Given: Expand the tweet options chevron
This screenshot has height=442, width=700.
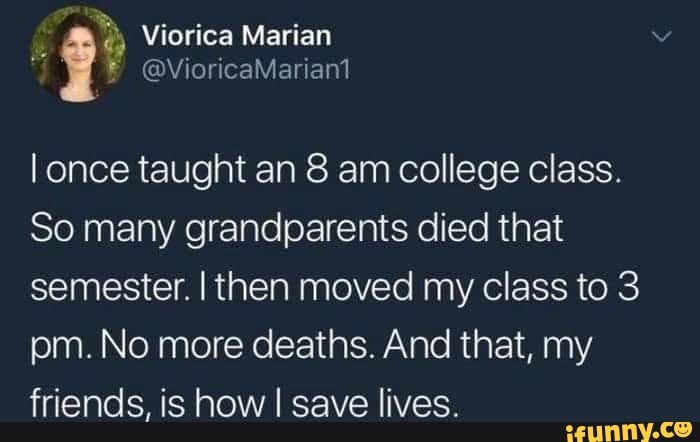Looking at the screenshot, I should [x=659, y=38].
